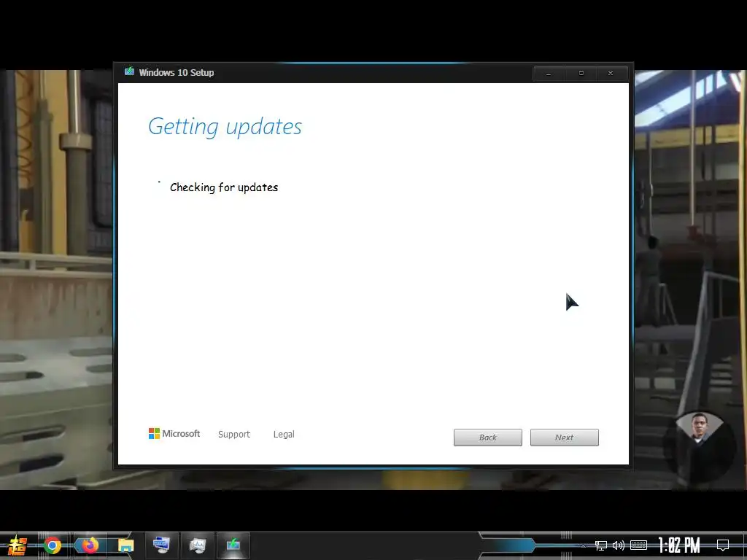Open the Support link
The width and height of the screenshot is (747, 560).
[x=234, y=434]
